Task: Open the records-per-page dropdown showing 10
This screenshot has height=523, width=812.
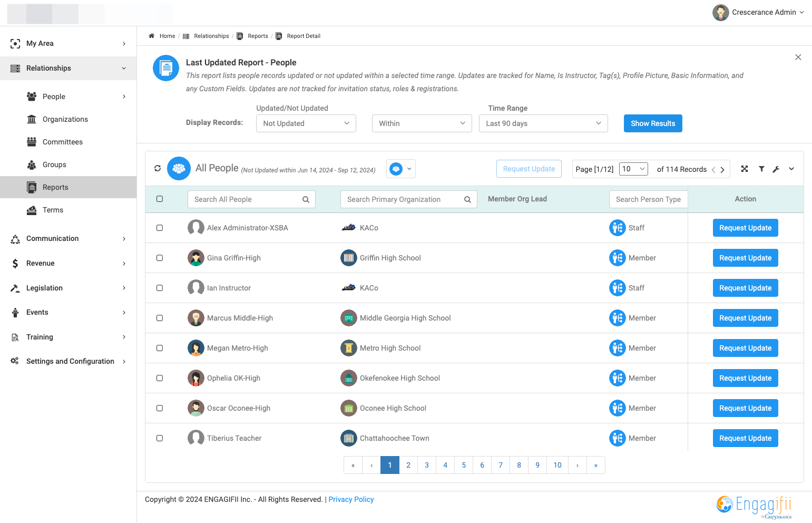Action: 633,169
